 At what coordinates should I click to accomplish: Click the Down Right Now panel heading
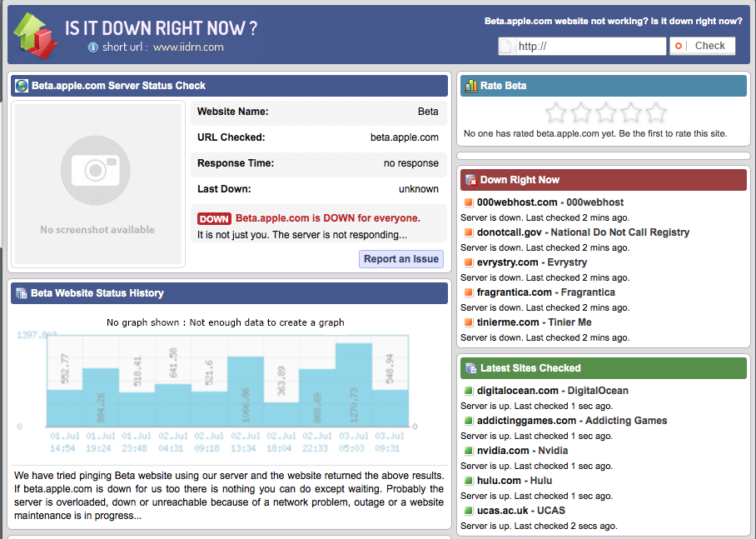tap(520, 180)
